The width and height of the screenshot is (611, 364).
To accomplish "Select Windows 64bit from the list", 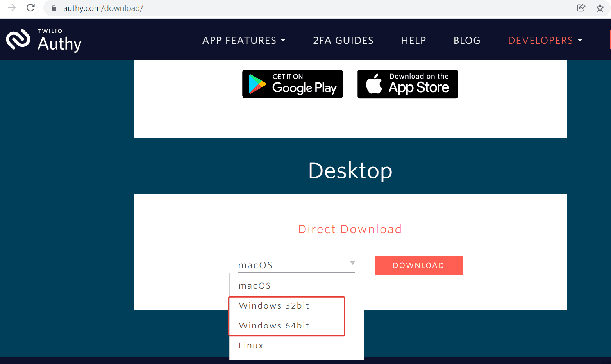I will pos(274,326).
